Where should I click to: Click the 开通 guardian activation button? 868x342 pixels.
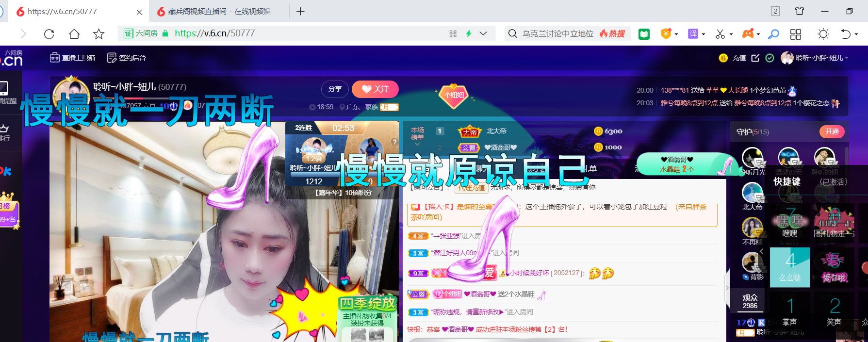tap(832, 131)
